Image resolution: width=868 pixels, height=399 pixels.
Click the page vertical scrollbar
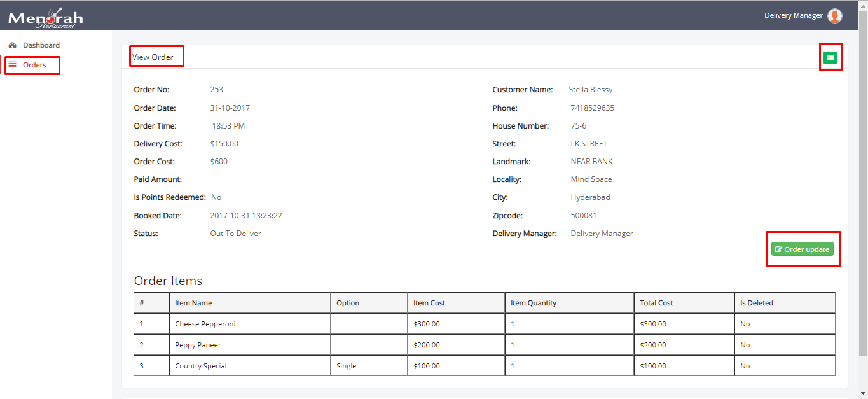863,191
